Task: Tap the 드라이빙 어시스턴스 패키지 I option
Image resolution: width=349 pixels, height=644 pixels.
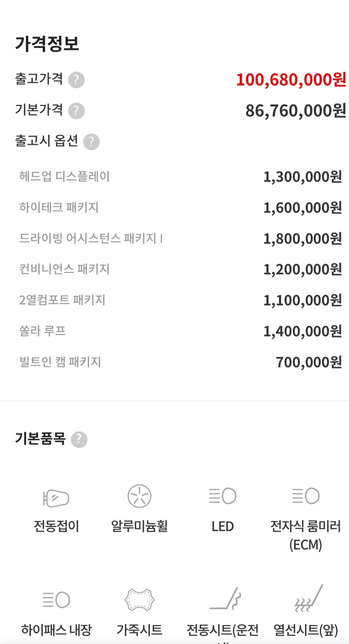Action: (x=91, y=238)
